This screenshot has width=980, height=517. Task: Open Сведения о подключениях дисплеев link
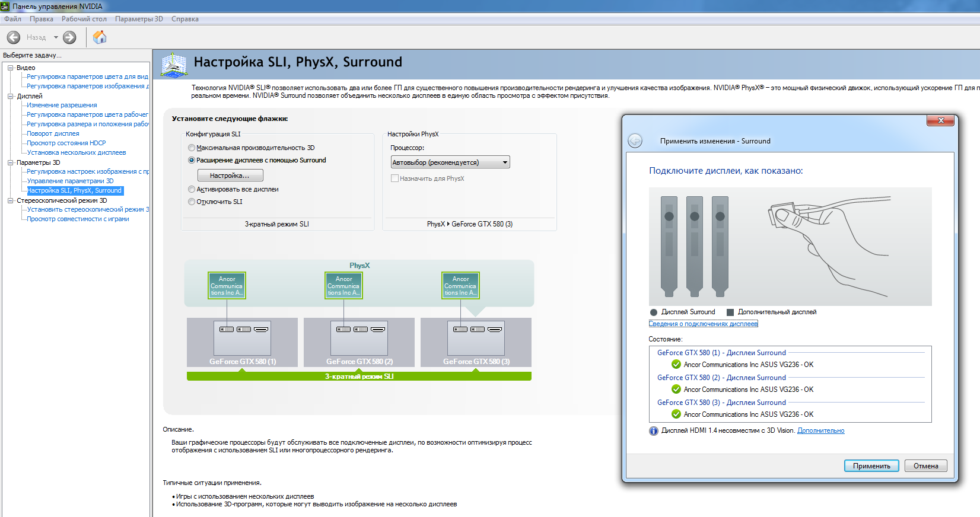tap(703, 324)
